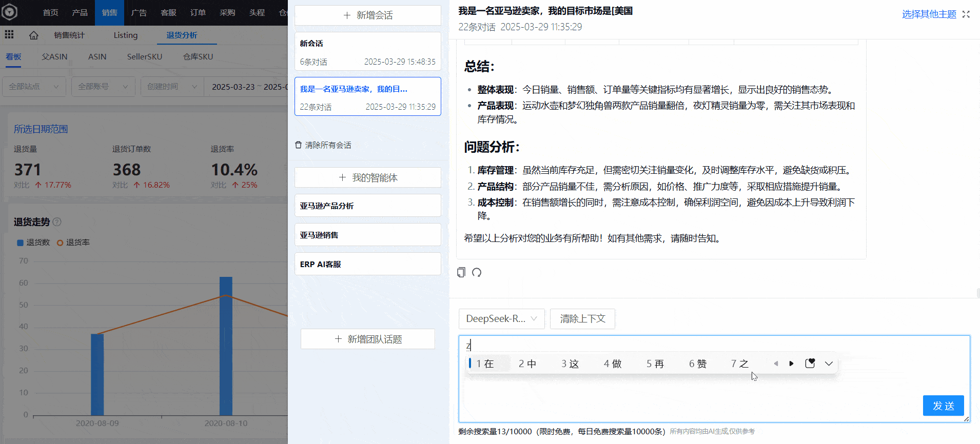
Task: Click the 2020-08-09 blue bar in chart
Action: (x=97, y=375)
